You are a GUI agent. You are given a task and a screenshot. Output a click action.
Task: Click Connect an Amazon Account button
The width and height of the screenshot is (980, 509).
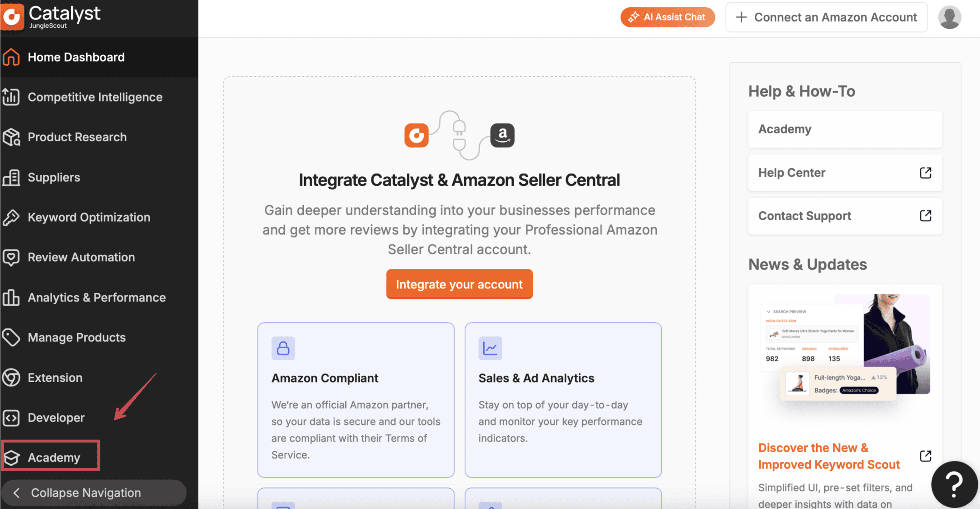(826, 17)
